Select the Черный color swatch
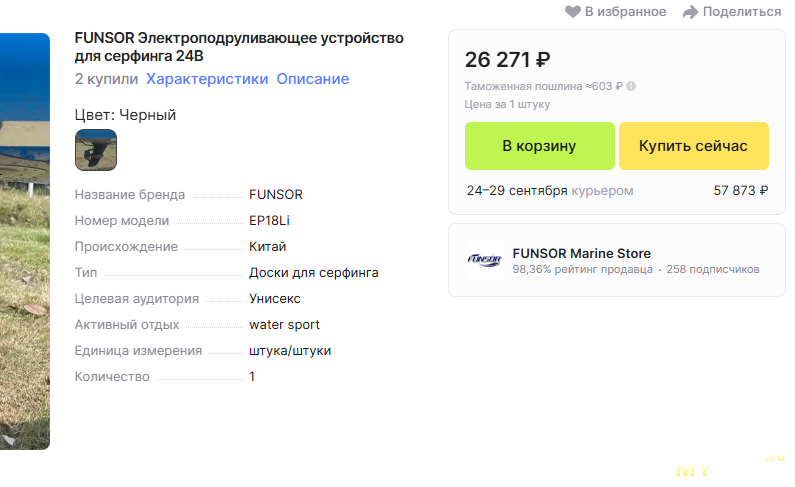 (96, 150)
